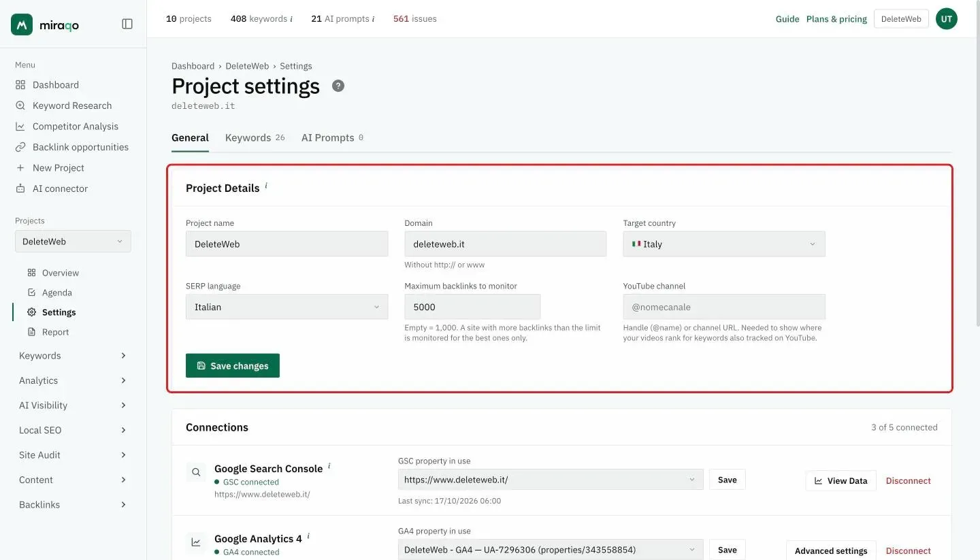Click into the YouTube channel field
The width and height of the screenshot is (980, 560).
[724, 307]
